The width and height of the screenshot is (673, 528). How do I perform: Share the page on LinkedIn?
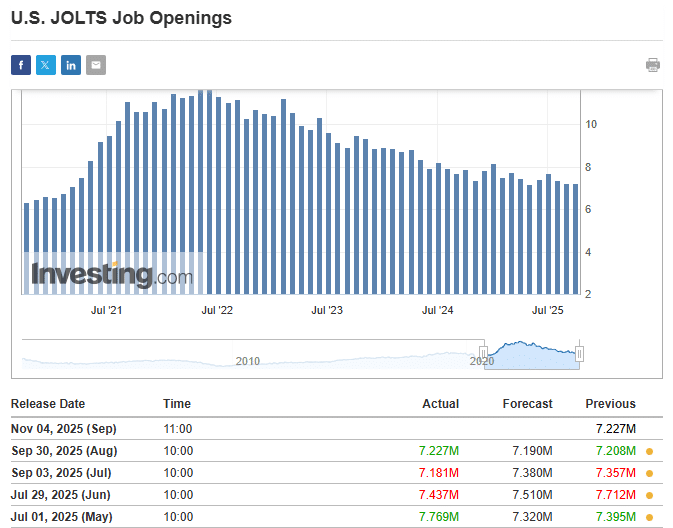[x=71, y=65]
